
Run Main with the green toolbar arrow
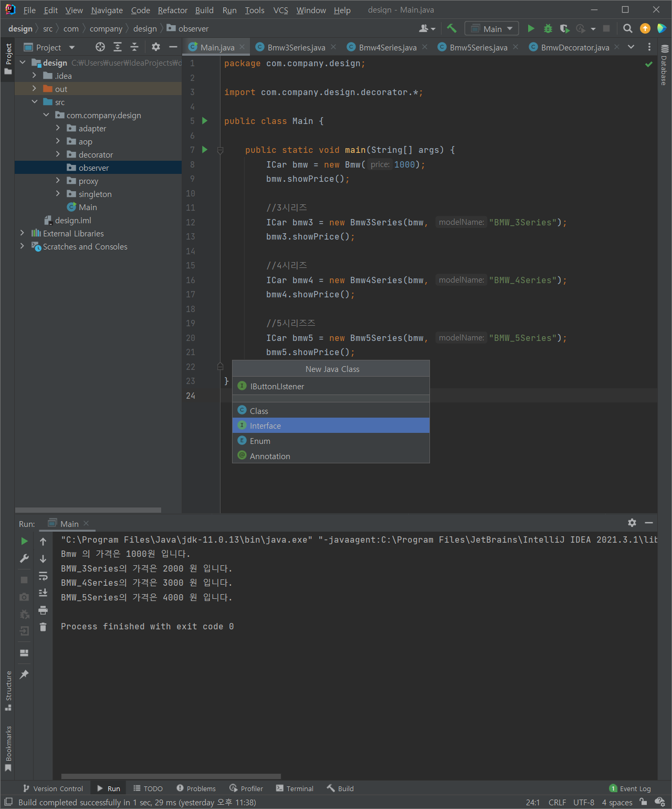(x=531, y=28)
